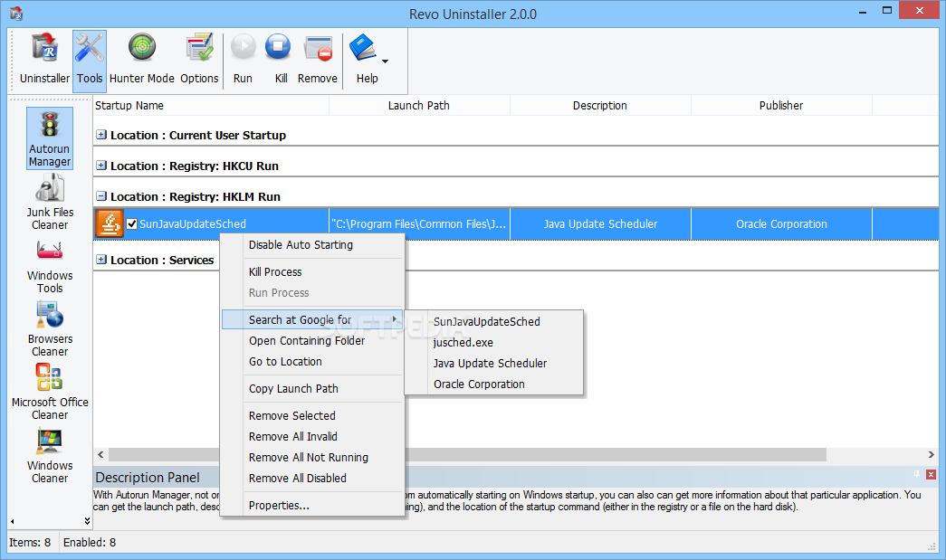The width and height of the screenshot is (946, 560).
Task: Search Google for jusched.exe
Action: [494, 342]
